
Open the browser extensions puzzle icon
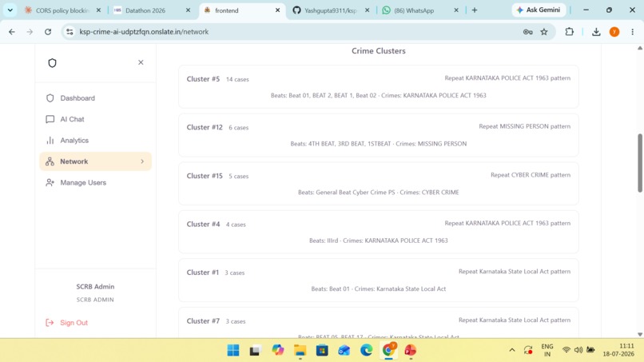569,32
